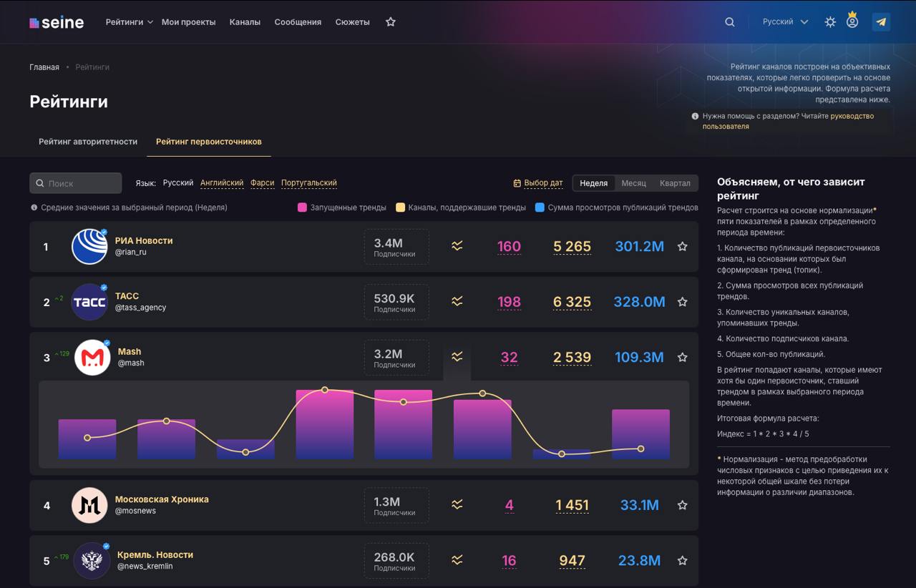Click the 3.4M Подписчики box

[396, 247]
